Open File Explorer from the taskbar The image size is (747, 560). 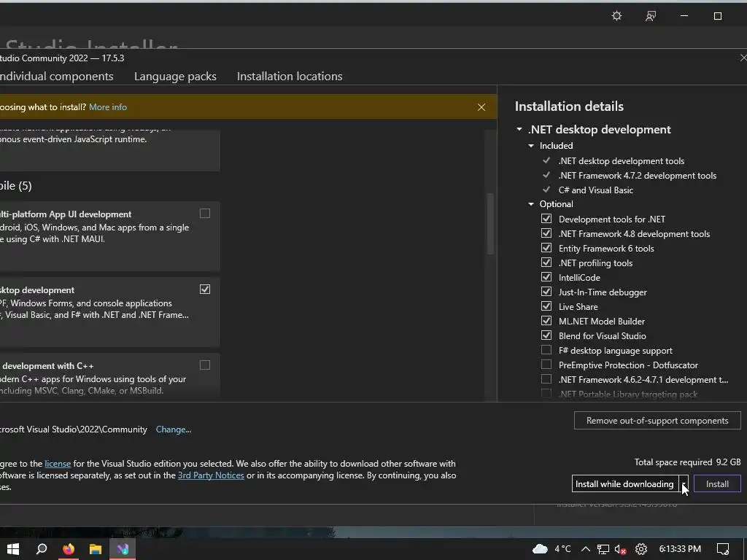pyautogui.click(x=96, y=549)
